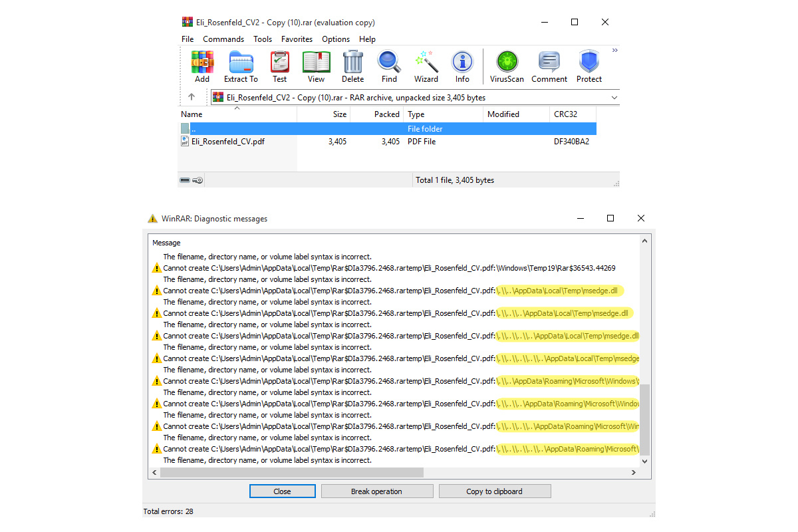This screenshot has width=798, height=532.
Task: Open the Extract To tool
Action: [241, 66]
